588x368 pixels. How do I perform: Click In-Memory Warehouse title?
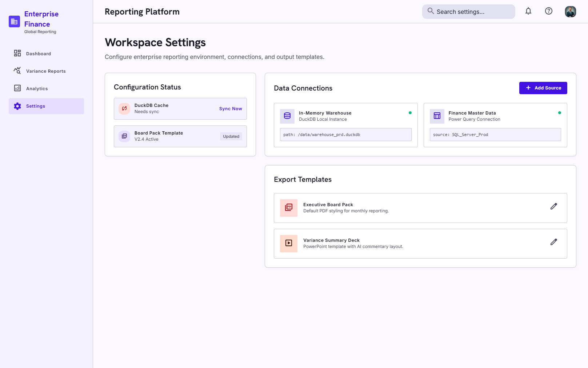tap(325, 113)
